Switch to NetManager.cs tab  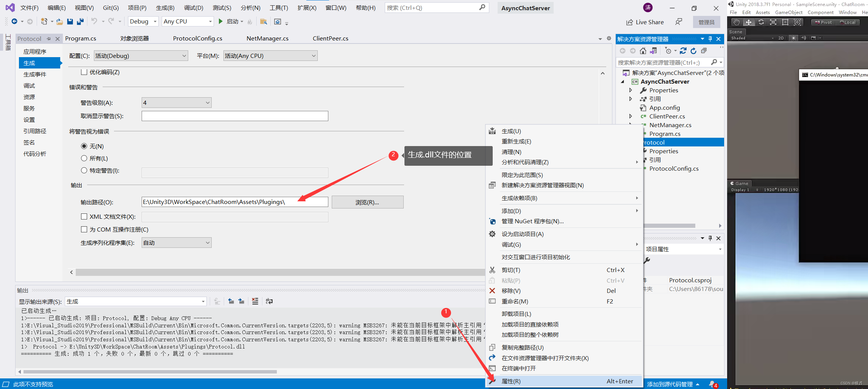coord(267,38)
